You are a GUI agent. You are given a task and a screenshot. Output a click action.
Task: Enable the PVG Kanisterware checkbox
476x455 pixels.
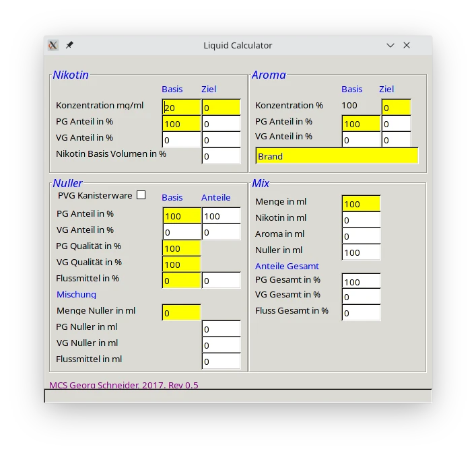tap(141, 195)
